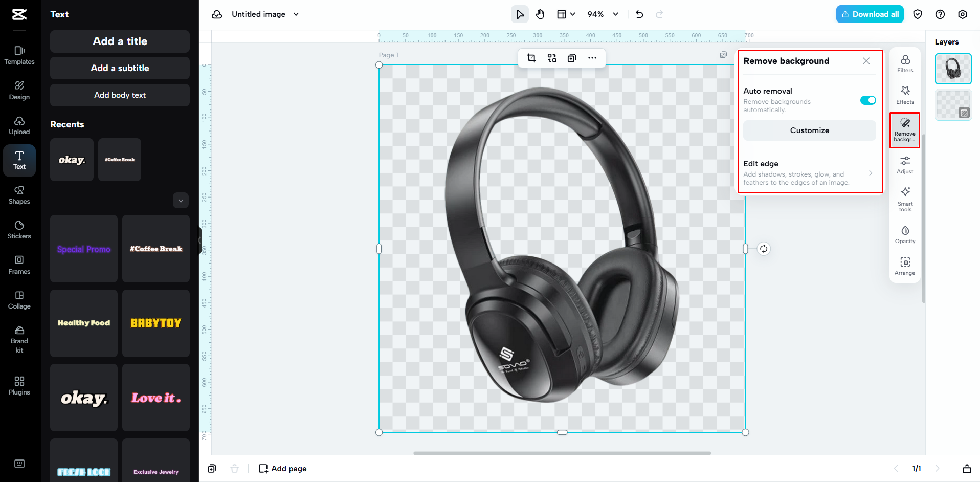Undo the last action
Viewport: 980px width, 482px height.
point(639,14)
